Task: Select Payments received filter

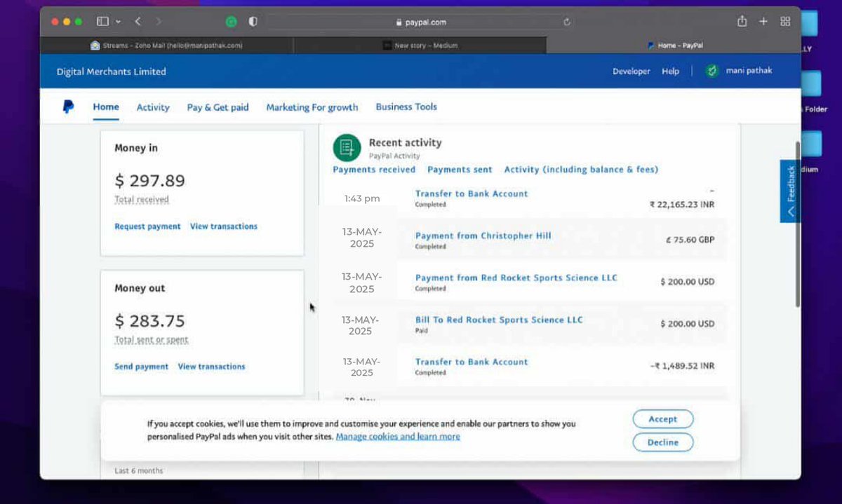Action: point(374,170)
